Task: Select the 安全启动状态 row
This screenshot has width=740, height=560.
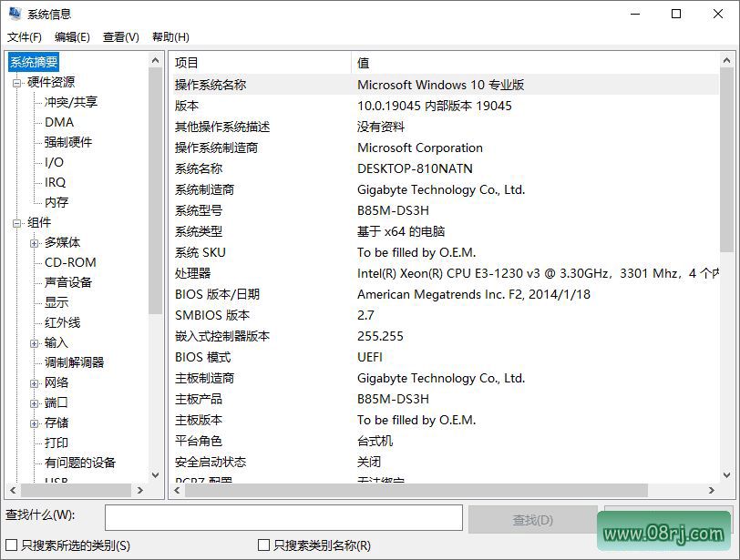Action: [x=446, y=462]
